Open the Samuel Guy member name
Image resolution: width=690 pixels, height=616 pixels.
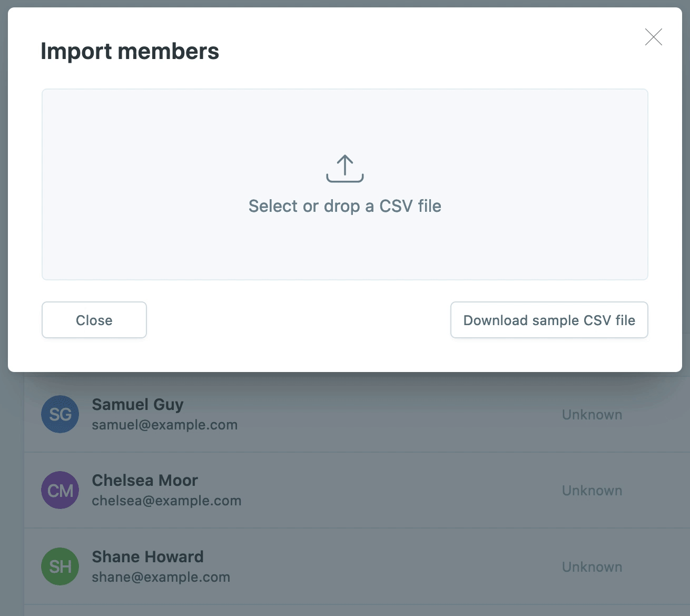click(x=137, y=404)
